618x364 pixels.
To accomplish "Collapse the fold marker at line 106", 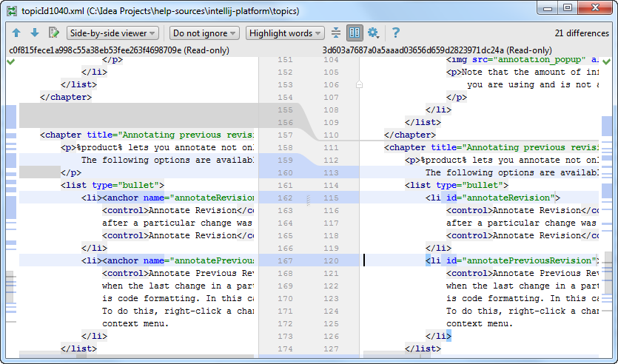I will 359,85.
